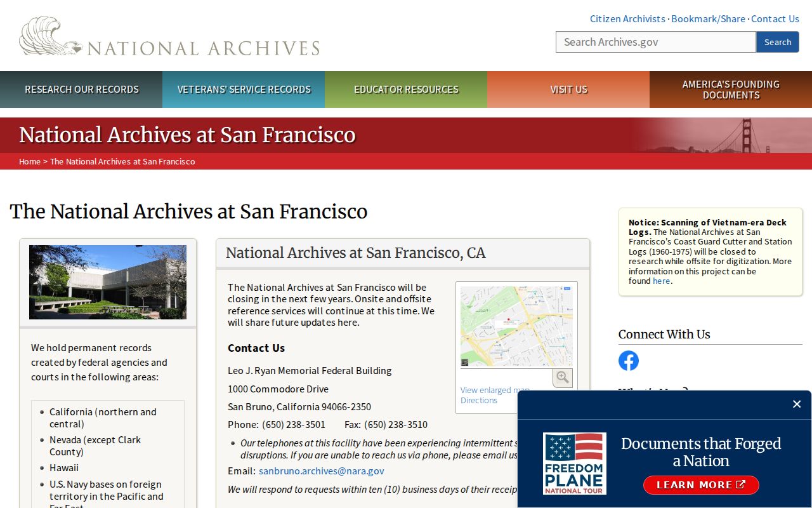812x508 pixels.
Task: Click the magnifier icon below the map
Action: (562, 378)
